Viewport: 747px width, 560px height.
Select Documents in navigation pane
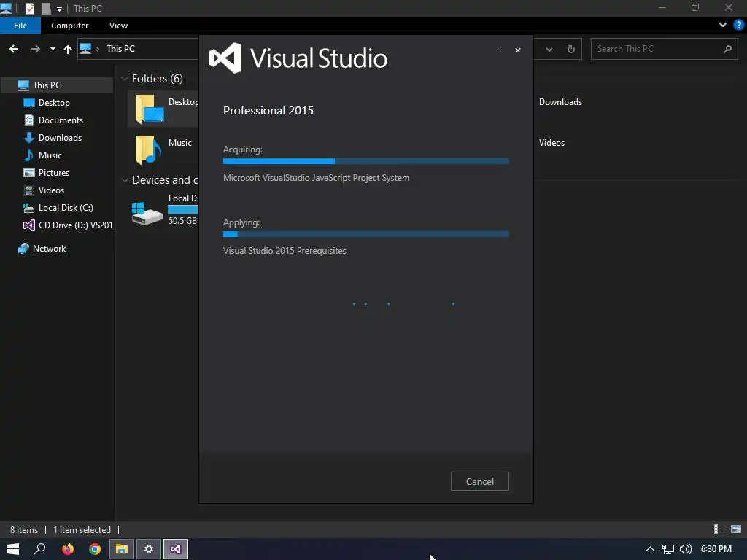(x=61, y=120)
